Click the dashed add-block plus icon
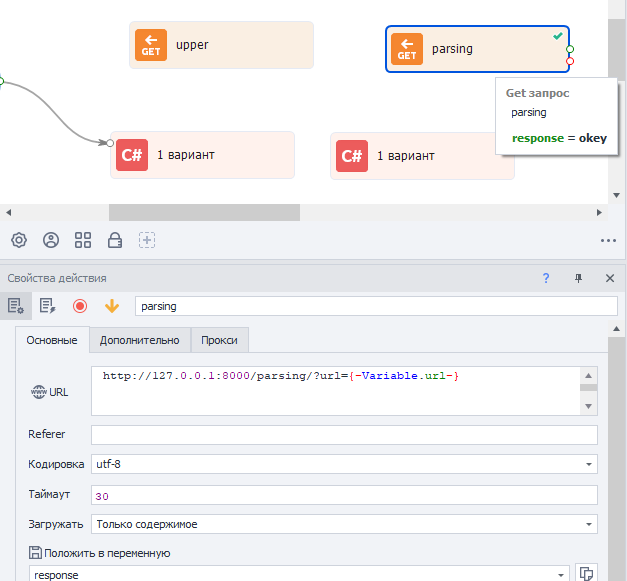 click(x=147, y=240)
